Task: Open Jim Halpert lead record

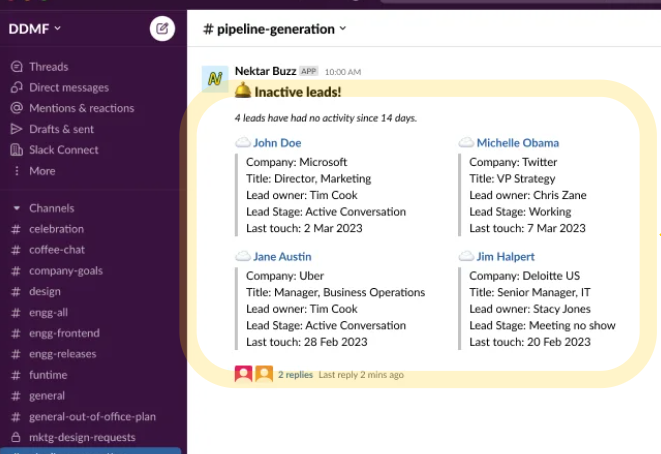Action: tap(505, 257)
